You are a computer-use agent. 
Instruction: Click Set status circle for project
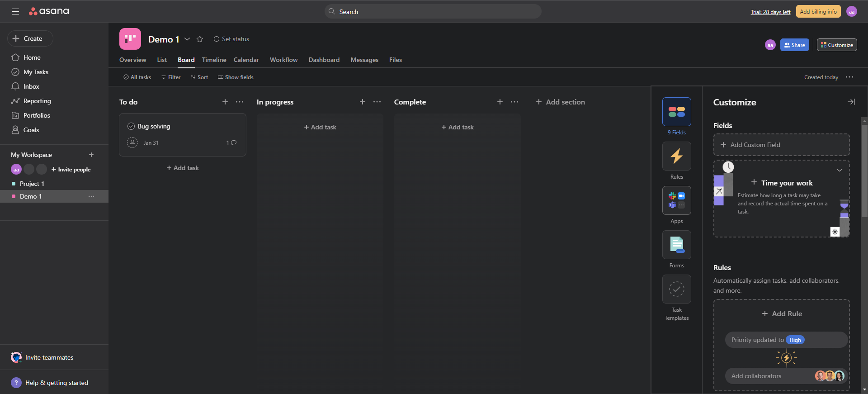coord(217,39)
